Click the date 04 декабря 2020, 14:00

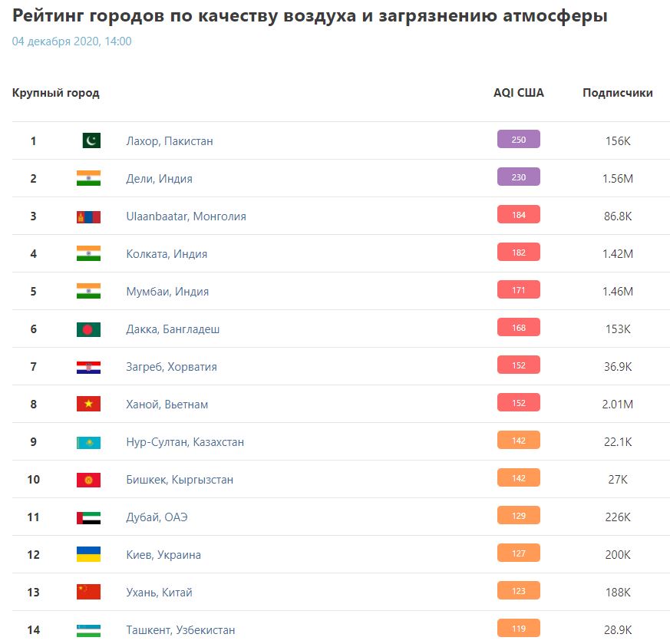click(71, 41)
